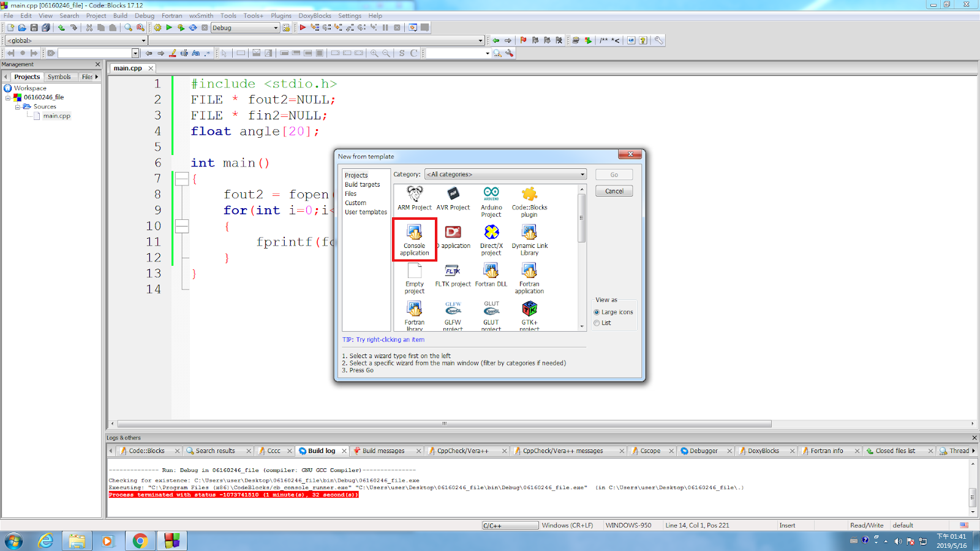Viewport: 980px width, 551px height.
Task: Click the Open file toolbar icon
Action: coord(22,28)
